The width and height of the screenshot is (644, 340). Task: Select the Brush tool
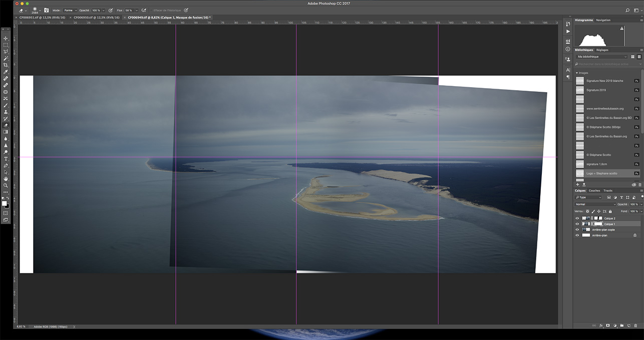click(x=6, y=105)
